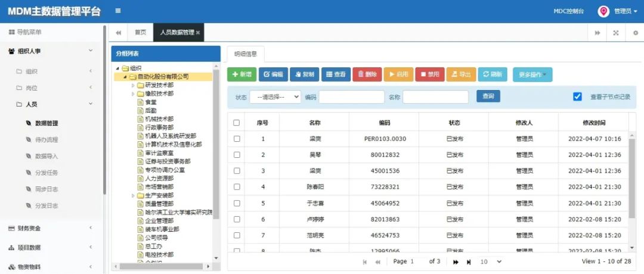644x274 pixels.
Task: Expand the 橡胶技术部 tree node
Action: coord(132,94)
